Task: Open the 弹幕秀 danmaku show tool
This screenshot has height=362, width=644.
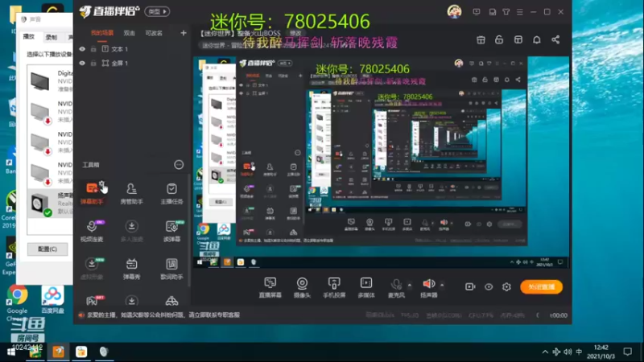Action: tap(131, 269)
